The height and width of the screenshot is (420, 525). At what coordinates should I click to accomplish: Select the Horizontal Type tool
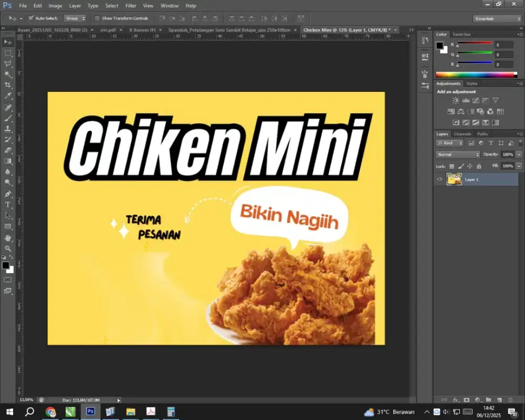7,205
